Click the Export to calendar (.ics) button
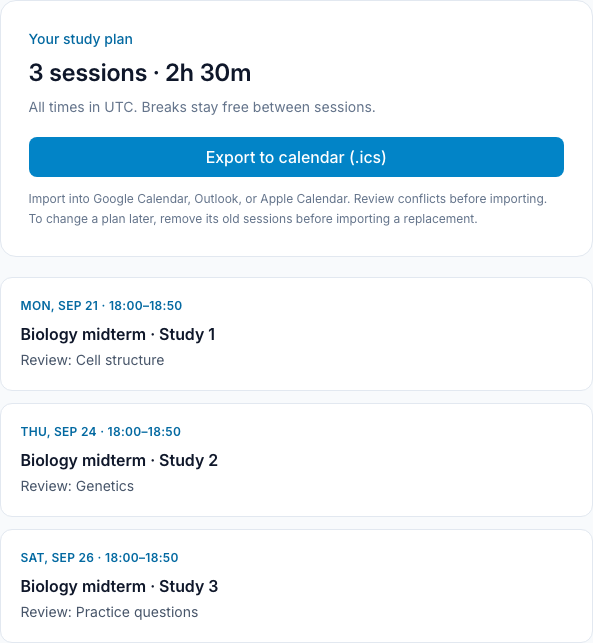Viewport: 593px width, 643px height. [x=296, y=157]
